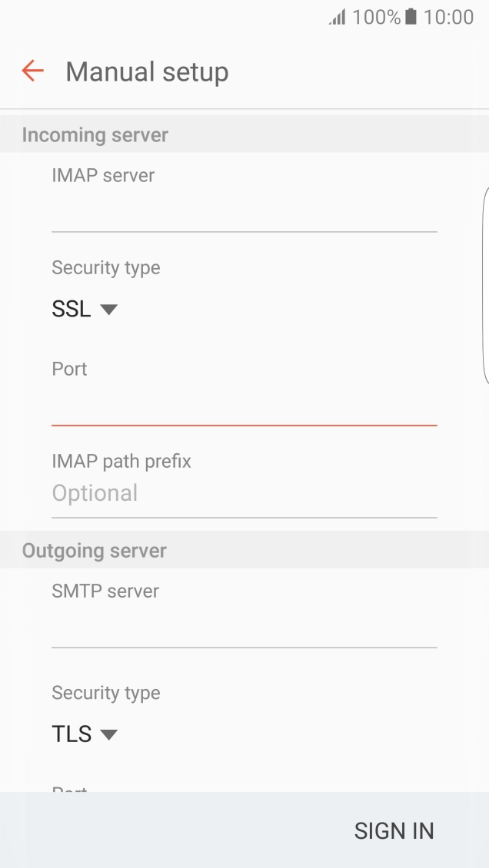Viewport: 489px width, 868px height.
Task: Tap the battery icon in status bar
Action: click(411, 17)
